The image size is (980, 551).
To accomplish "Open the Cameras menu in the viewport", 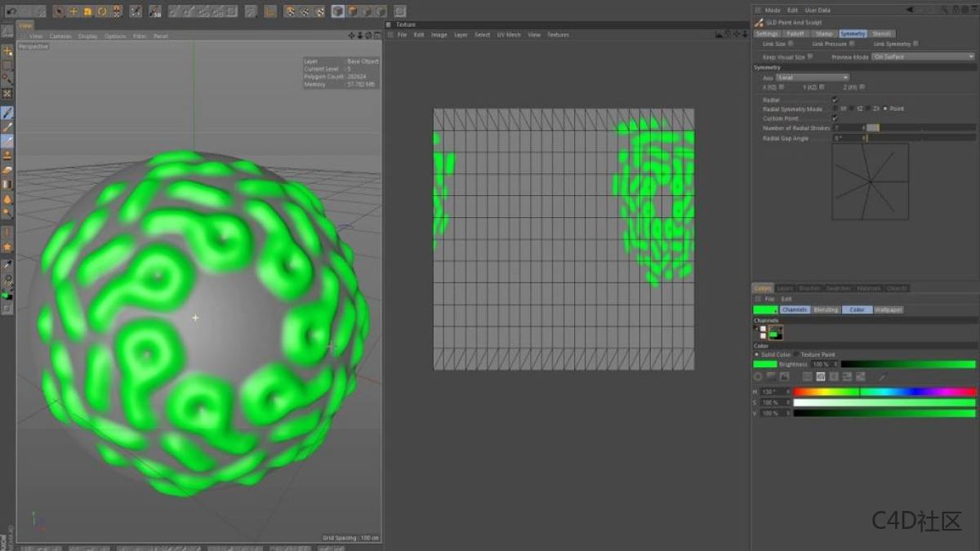I will coord(60,36).
